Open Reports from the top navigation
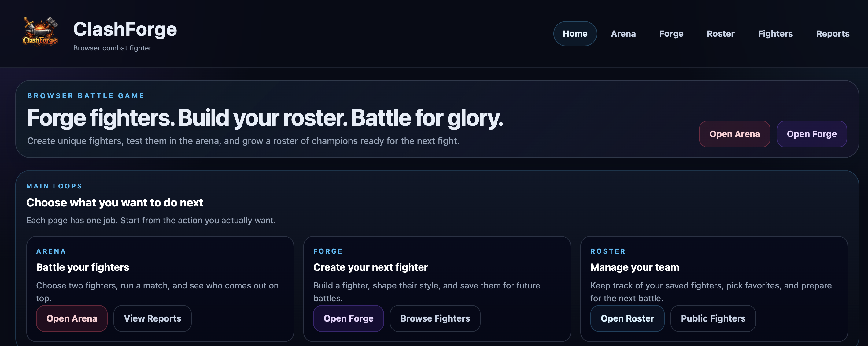Screen dimensions: 868x346 pyautogui.click(x=833, y=33)
